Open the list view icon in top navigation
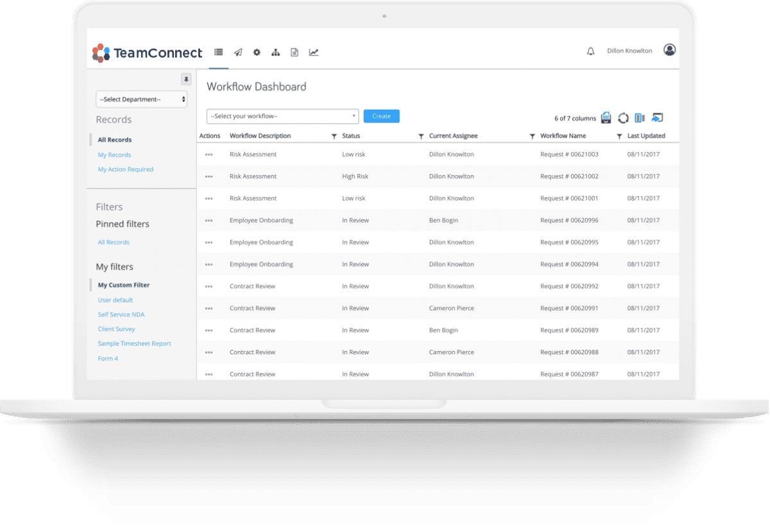Image resolution: width=770 pixels, height=532 pixels. [219, 53]
